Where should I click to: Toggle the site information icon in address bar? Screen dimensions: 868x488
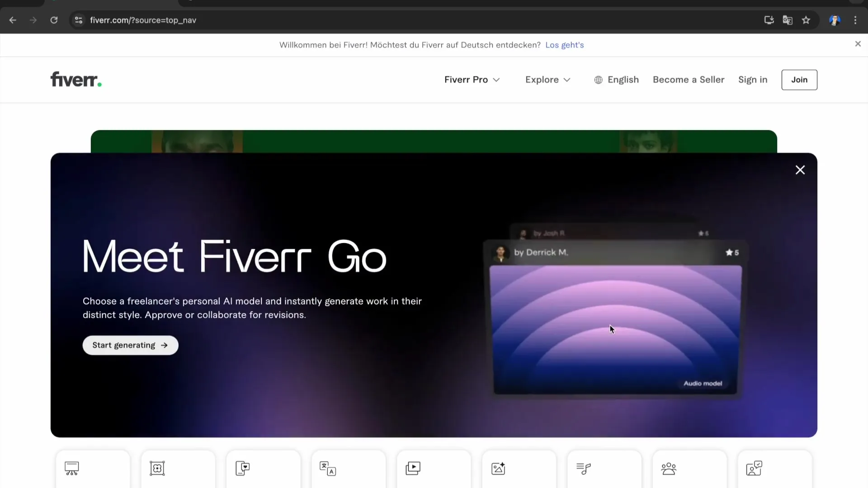click(x=78, y=20)
